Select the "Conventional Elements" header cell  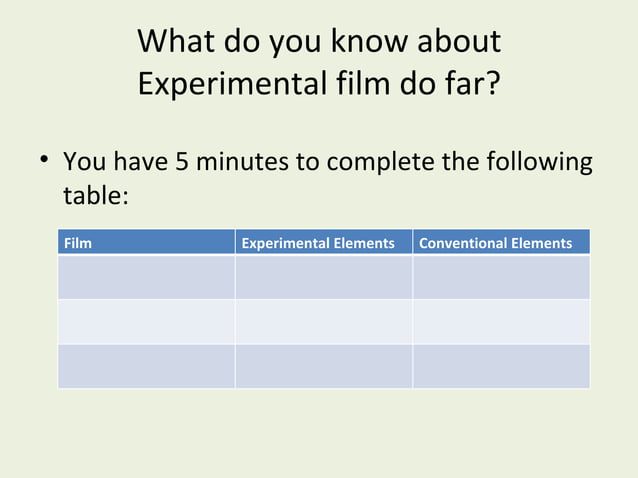point(500,243)
